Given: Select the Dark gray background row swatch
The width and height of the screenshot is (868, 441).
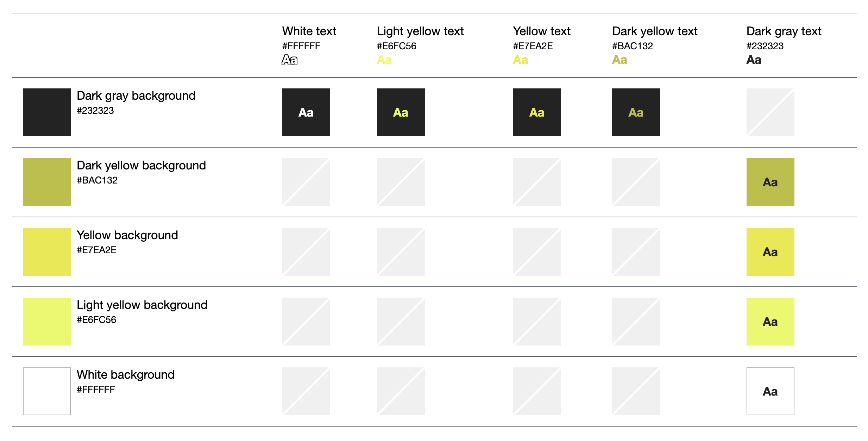Looking at the screenshot, I should coord(47,112).
